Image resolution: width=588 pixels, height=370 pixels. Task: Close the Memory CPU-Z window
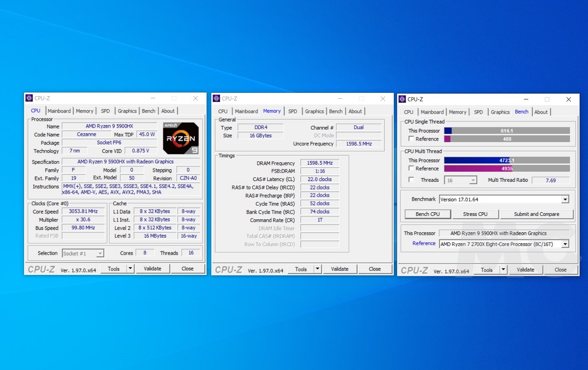pos(383,99)
